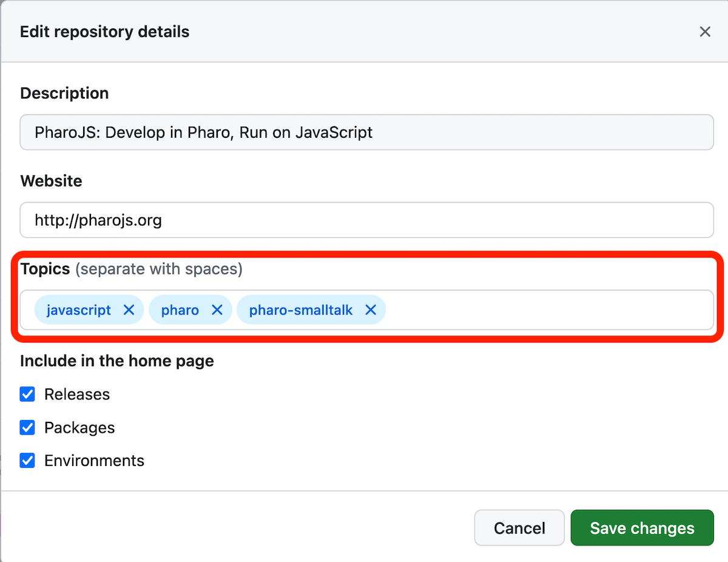Remove the javascript topic tag
This screenshot has height=562, width=728.
click(129, 310)
